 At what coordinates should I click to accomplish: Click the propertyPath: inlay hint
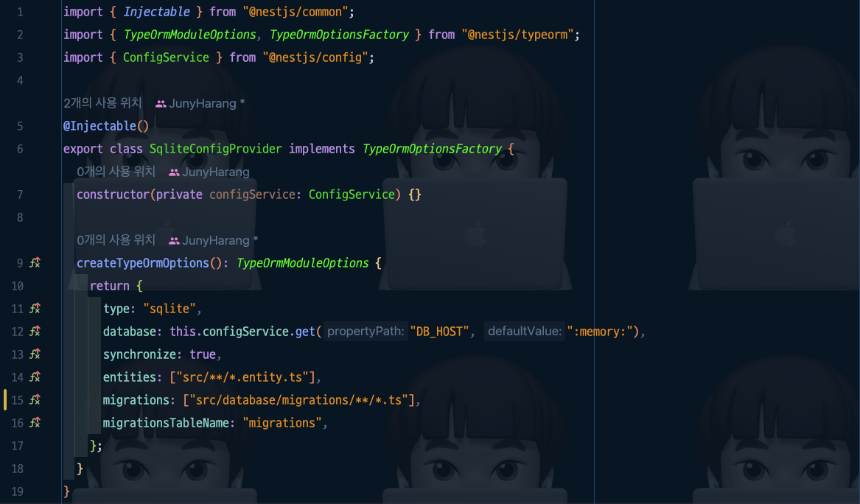click(x=366, y=332)
